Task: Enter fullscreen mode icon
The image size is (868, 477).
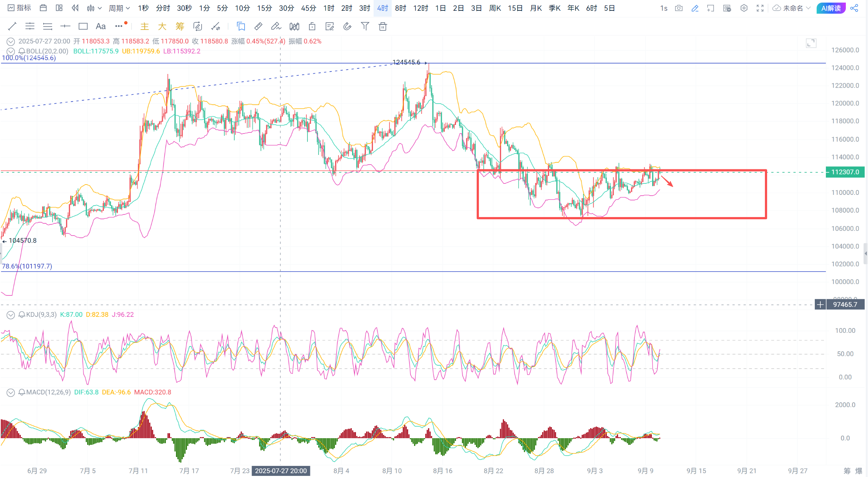Action: pos(760,8)
